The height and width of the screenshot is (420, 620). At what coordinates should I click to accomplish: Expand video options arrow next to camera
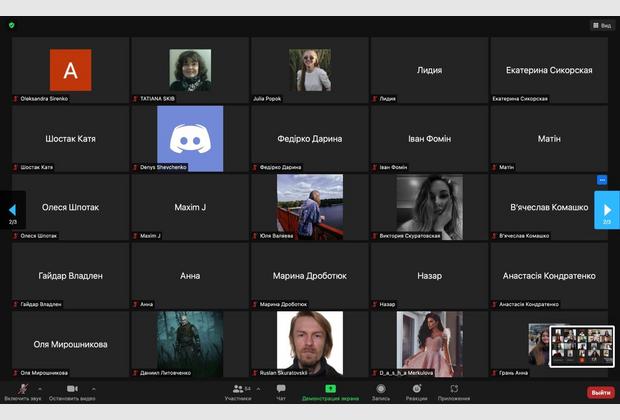93,388
